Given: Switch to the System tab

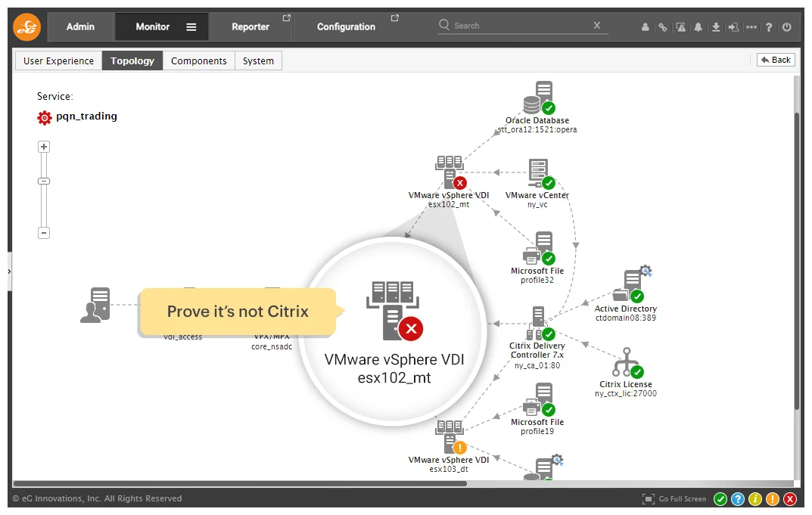Looking at the screenshot, I should [x=258, y=60].
